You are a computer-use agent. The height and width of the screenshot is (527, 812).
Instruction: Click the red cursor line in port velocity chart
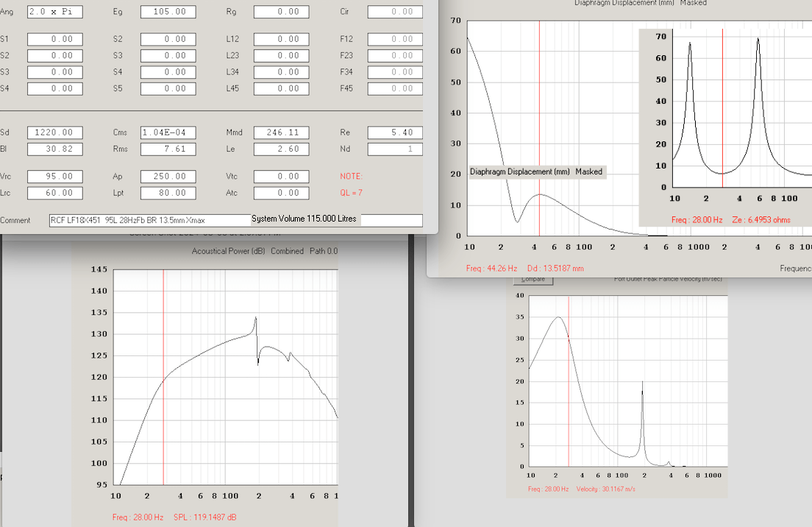[569, 381]
